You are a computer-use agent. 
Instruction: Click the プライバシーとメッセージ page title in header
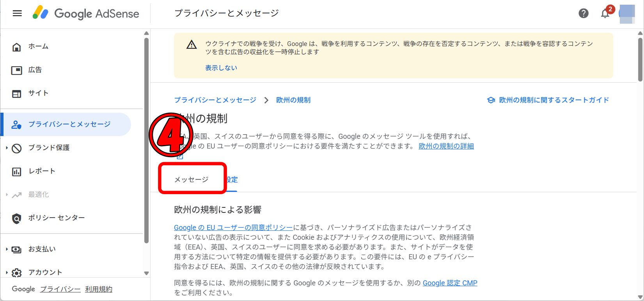(x=227, y=13)
